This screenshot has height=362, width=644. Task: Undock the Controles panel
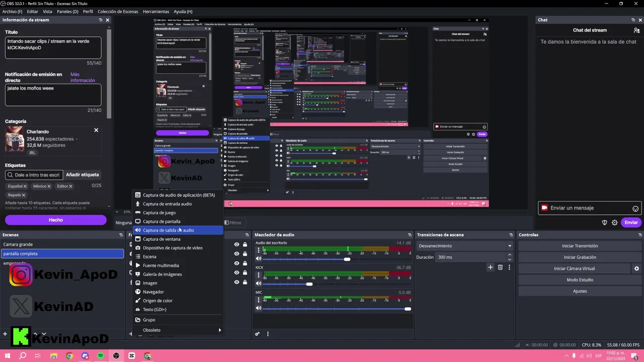click(640, 235)
